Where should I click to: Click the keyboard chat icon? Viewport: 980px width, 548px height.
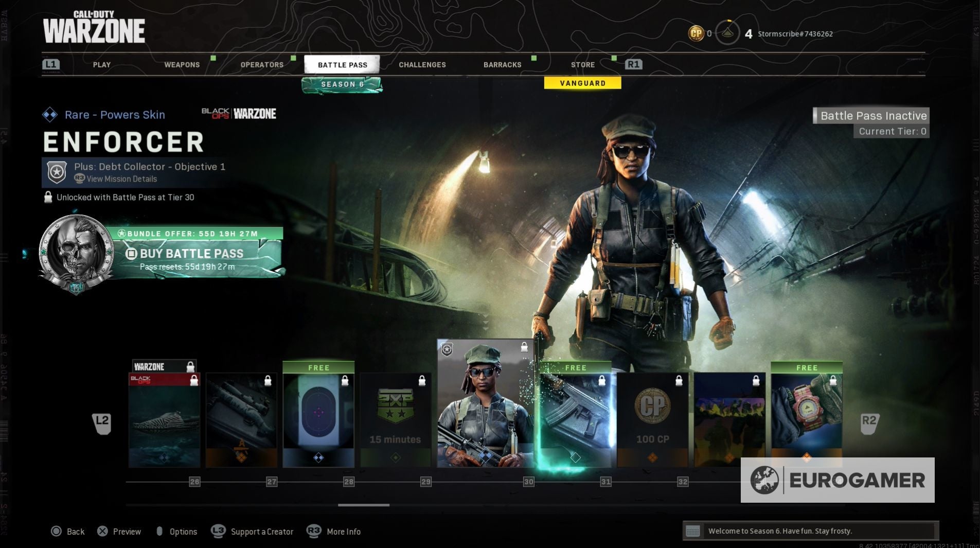693,531
